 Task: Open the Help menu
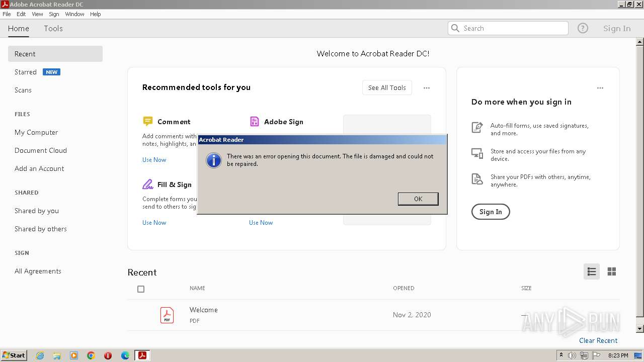click(96, 14)
